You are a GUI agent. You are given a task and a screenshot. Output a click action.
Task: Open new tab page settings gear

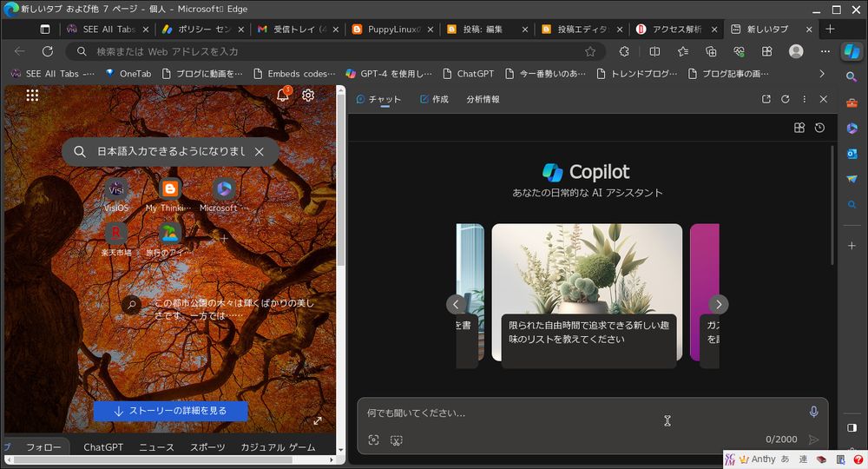[308, 96]
